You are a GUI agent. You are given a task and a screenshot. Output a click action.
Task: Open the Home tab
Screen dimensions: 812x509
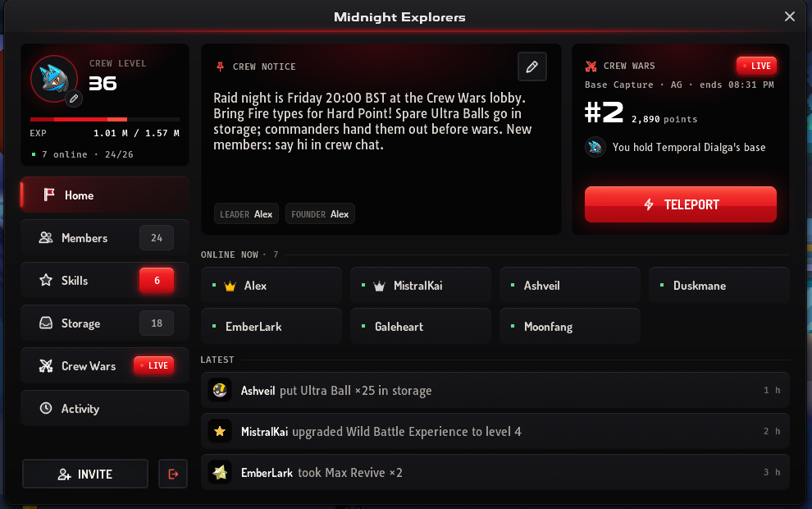click(105, 195)
